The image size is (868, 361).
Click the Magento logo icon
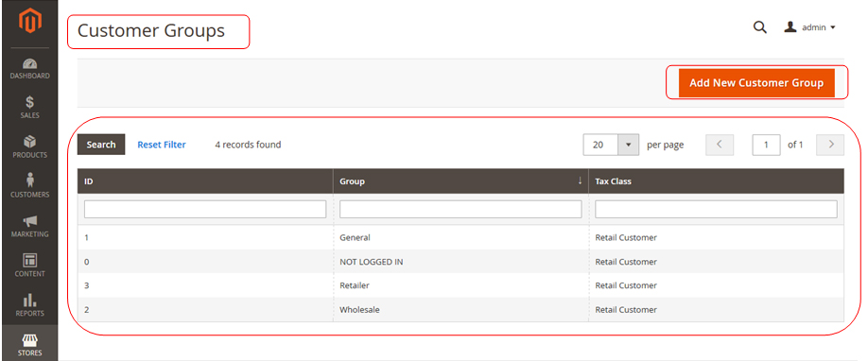29,21
